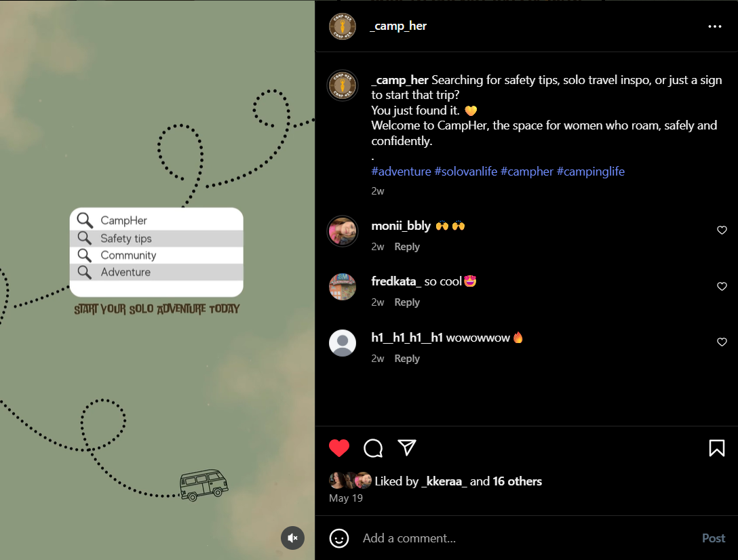Open the #campinglife hashtag link
This screenshot has height=560, width=738.
click(x=591, y=172)
